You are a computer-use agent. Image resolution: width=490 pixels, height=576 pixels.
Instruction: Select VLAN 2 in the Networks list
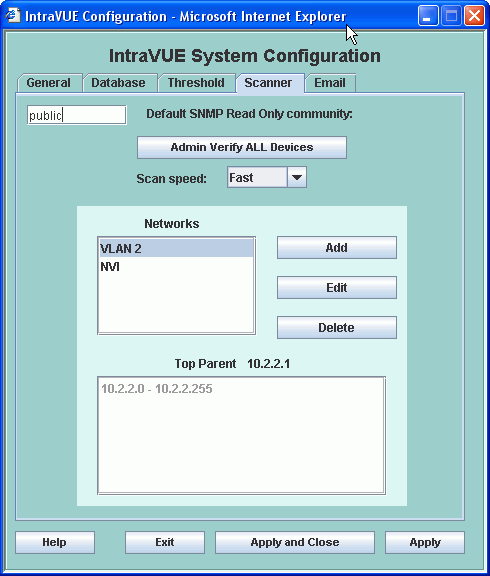[176, 248]
